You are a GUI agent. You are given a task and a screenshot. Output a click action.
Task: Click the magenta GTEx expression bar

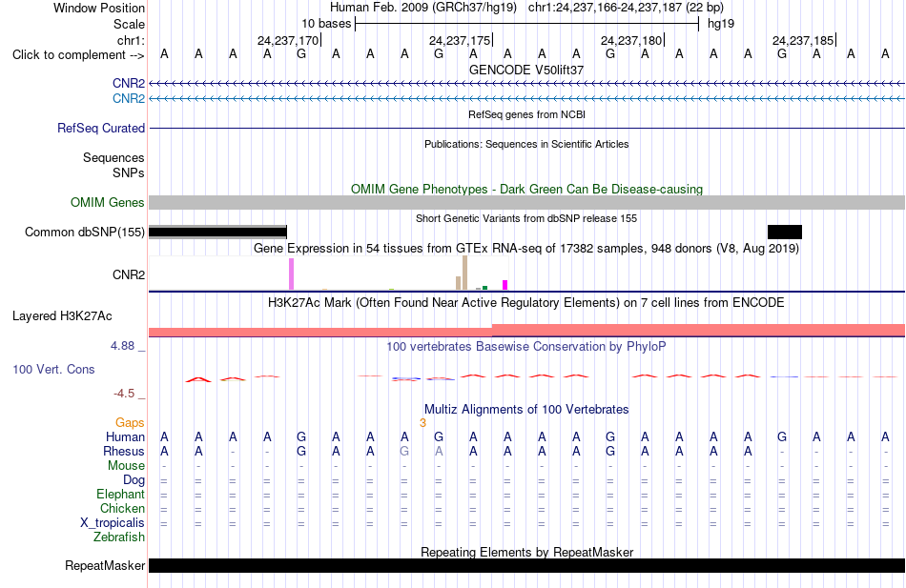click(505, 285)
